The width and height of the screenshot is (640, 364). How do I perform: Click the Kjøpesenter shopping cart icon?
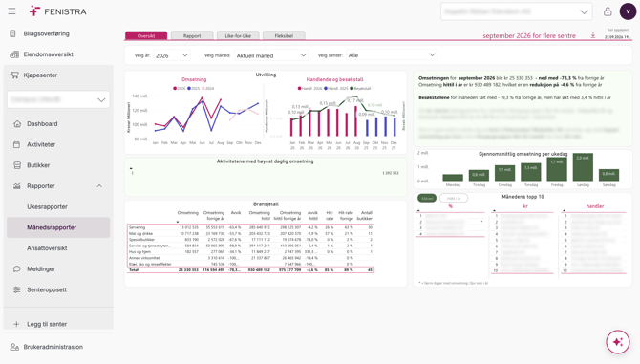pos(14,75)
